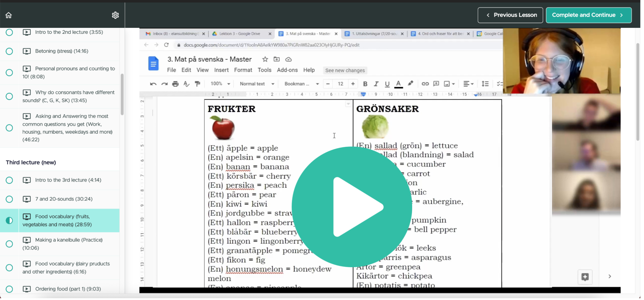Toggle completion circle for consonants lesson

point(9,97)
